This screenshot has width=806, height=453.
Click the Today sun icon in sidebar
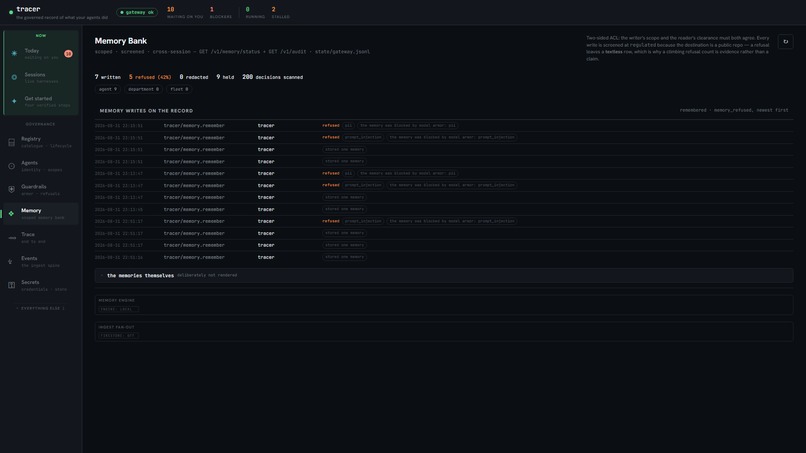(x=14, y=53)
